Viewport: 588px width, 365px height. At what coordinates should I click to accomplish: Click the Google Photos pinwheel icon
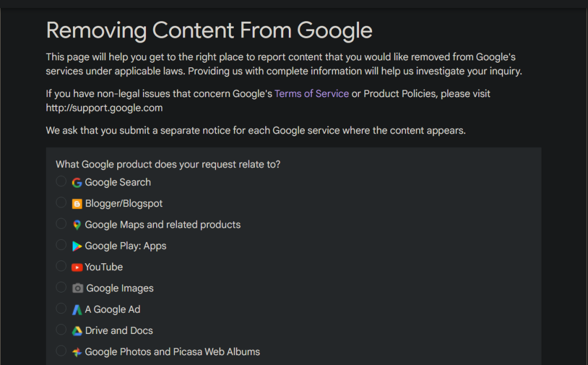(77, 351)
